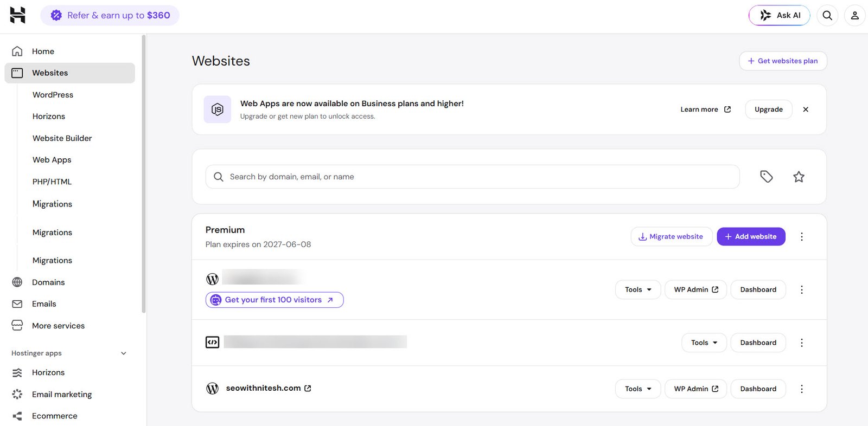Screen dimensions: 868x426
Task: Click the PHP/HTML code site icon
Action: click(x=212, y=342)
